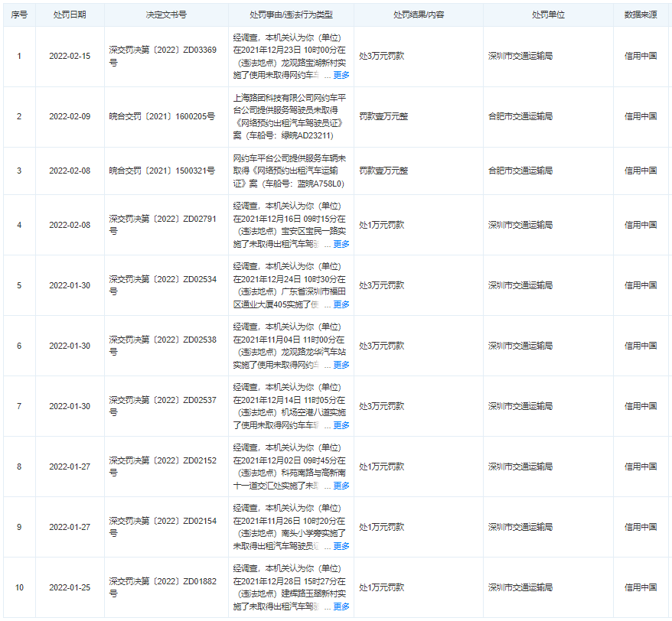Click 信用中国 source in row 1
Viewport: 672px width, 621px height.
click(641, 56)
